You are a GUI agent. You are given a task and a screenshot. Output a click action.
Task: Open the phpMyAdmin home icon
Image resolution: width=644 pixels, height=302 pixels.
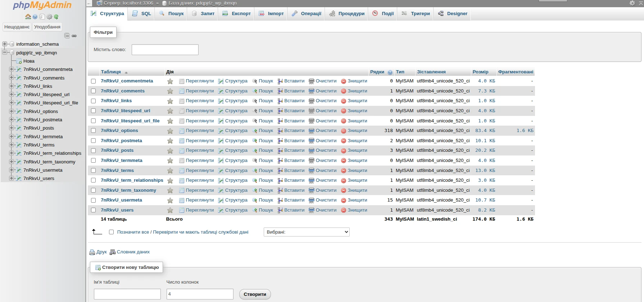pos(28,17)
